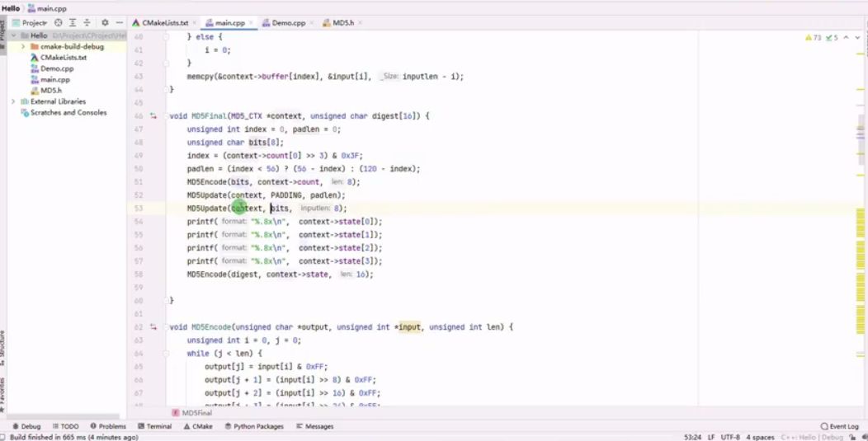Image resolution: width=868 pixels, height=441 pixels.
Task: Click the Select Opened File target icon
Action: point(58,23)
